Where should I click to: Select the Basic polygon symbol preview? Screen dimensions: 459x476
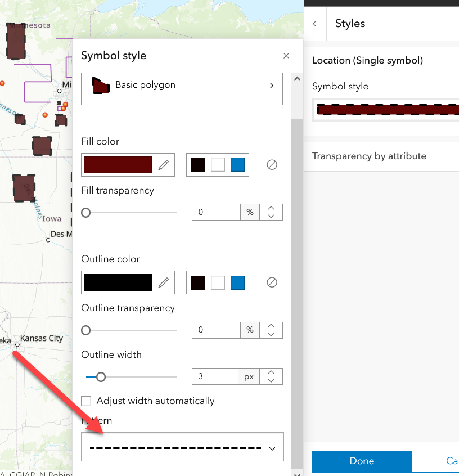(101, 86)
